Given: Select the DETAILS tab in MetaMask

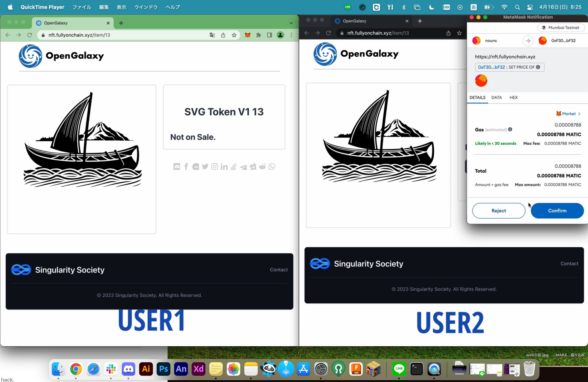Looking at the screenshot, I should pyautogui.click(x=477, y=97).
